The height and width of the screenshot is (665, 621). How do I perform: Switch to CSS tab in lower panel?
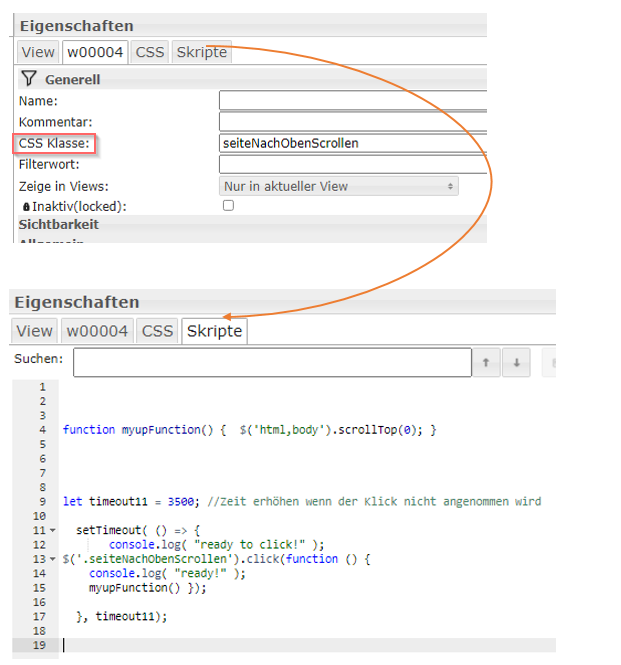(157, 331)
